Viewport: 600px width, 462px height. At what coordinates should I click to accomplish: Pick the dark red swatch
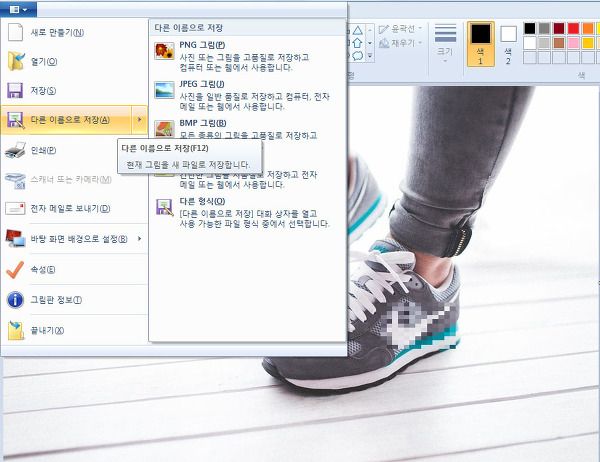click(559, 28)
